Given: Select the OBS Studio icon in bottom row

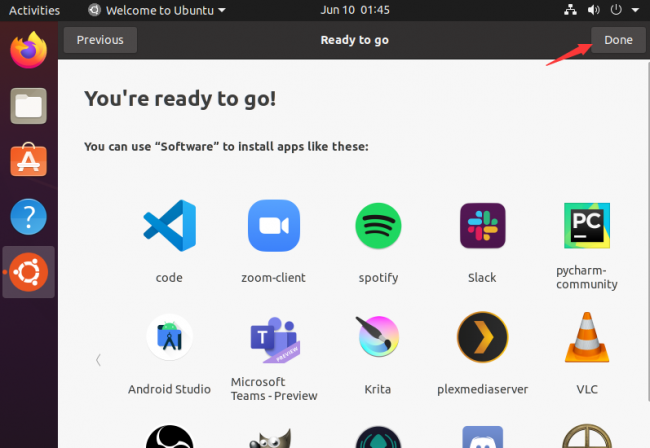Looking at the screenshot, I should pos(170,437).
